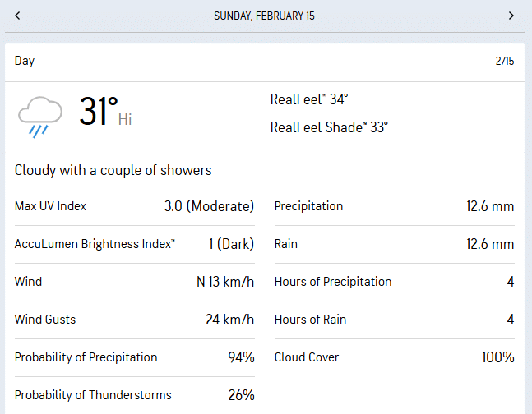
Task: Click the Day section label
Action: pos(25,61)
